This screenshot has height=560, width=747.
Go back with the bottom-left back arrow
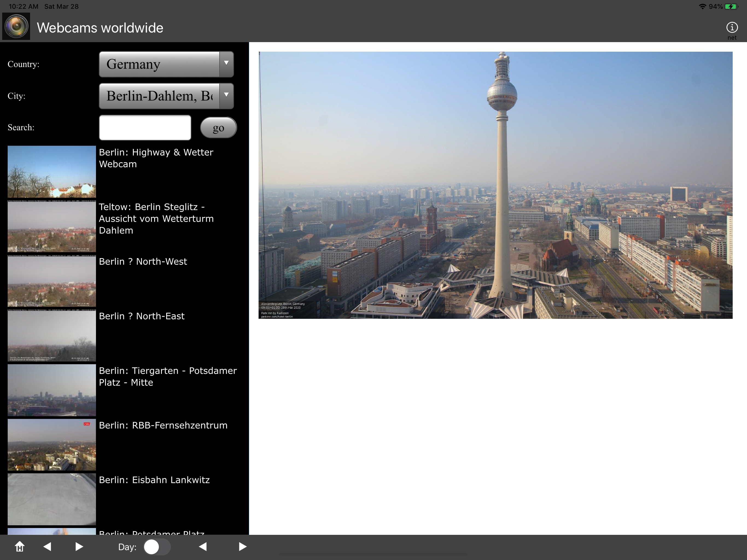click(x=47, y=547)
